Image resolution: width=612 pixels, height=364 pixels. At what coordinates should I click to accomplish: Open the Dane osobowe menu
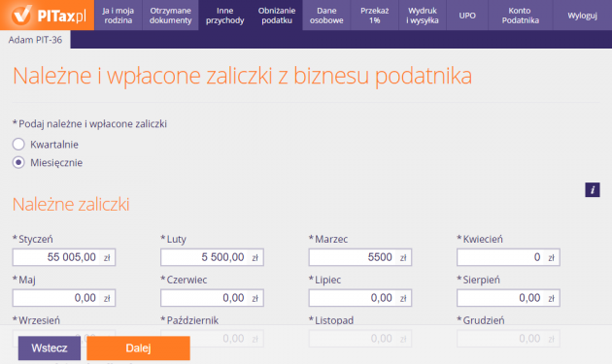(x=326, y=16)
